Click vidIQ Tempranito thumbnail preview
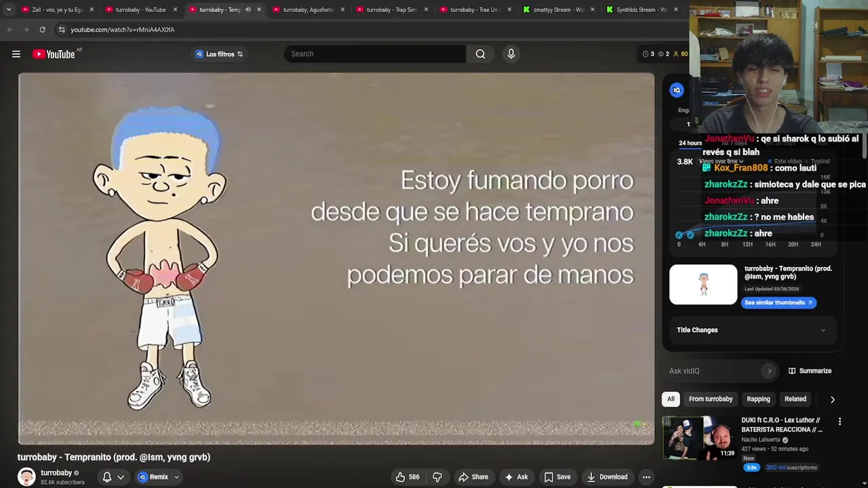Screen dimensions: 868x488 pyautogui.click(x=703, y=285)
